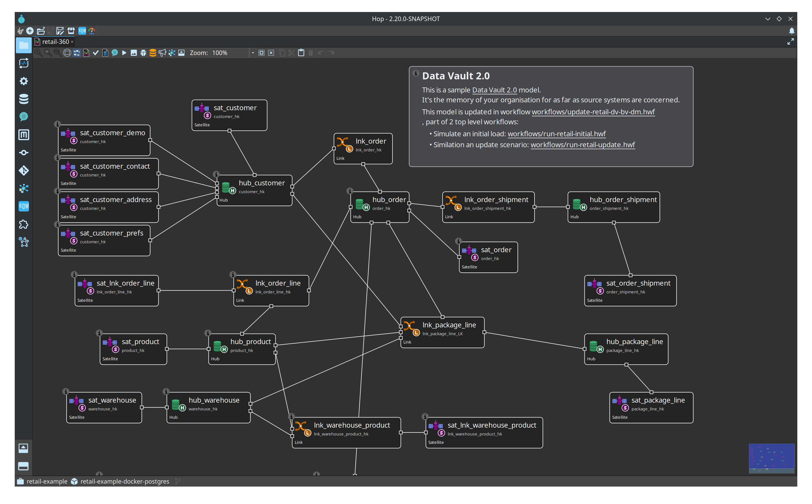The image size is (812, 504).
Task: Select the lnk_package_line node
Action: [x=443, y=332]
